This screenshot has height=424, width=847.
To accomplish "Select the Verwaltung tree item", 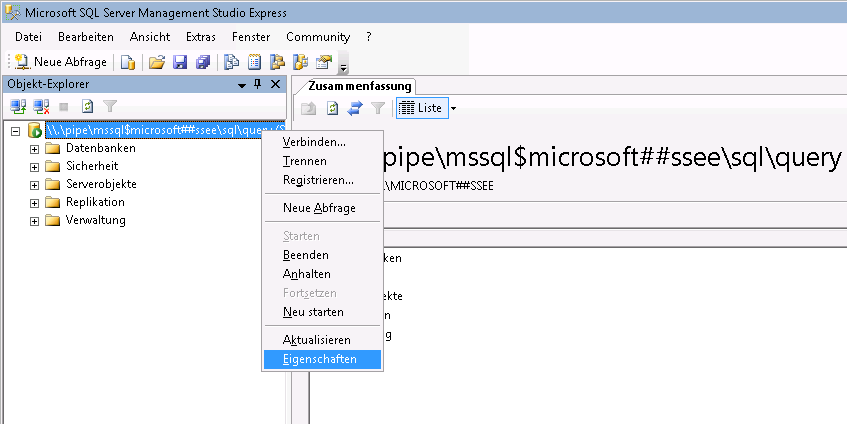I will tap(96, 220).
